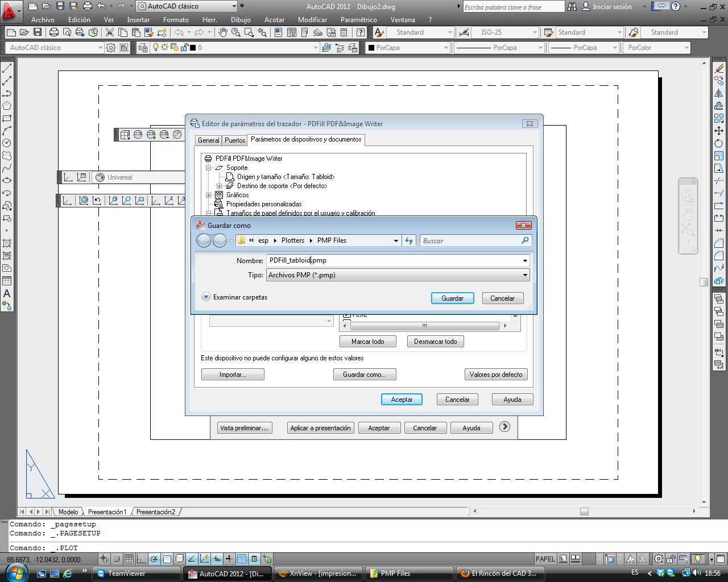The image size is (728, 582).
Task: Click the Dimension Style icon
Action: click(464, 32)
